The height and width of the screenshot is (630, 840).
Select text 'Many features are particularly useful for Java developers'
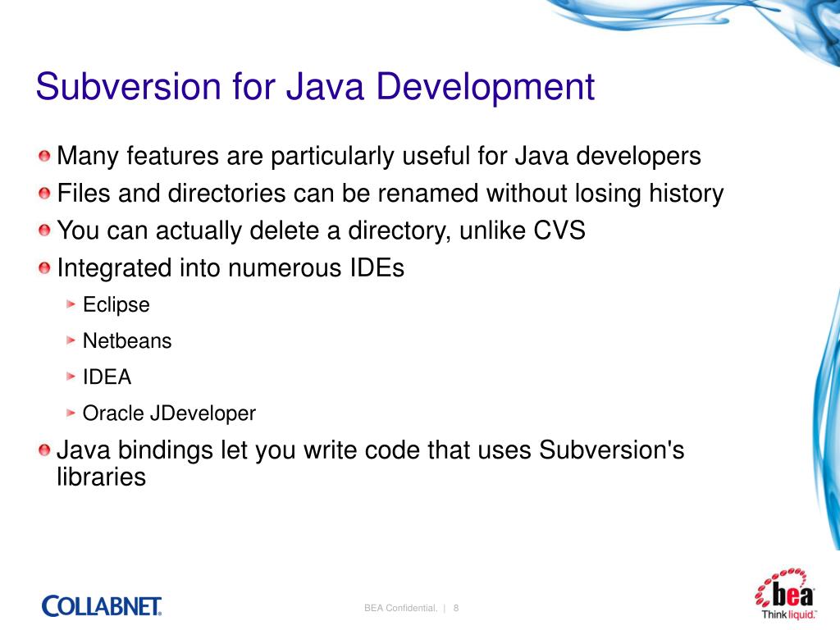379,157
